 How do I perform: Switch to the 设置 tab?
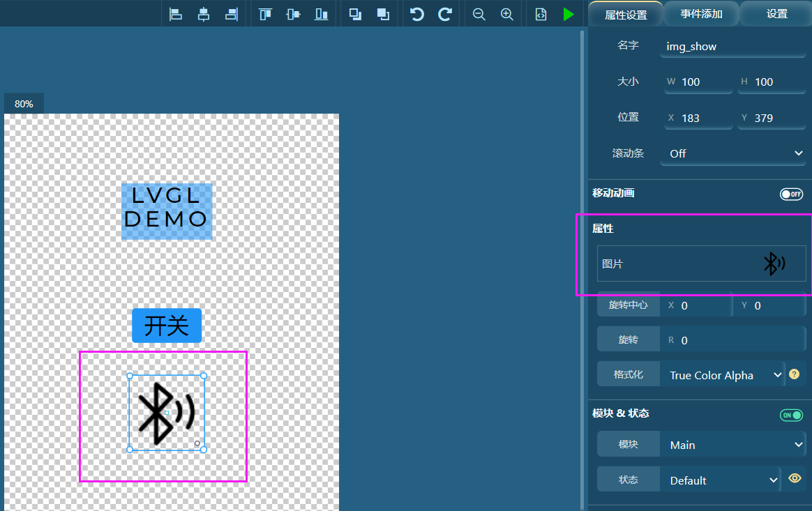pyautogui.click(x=776, y=14)
